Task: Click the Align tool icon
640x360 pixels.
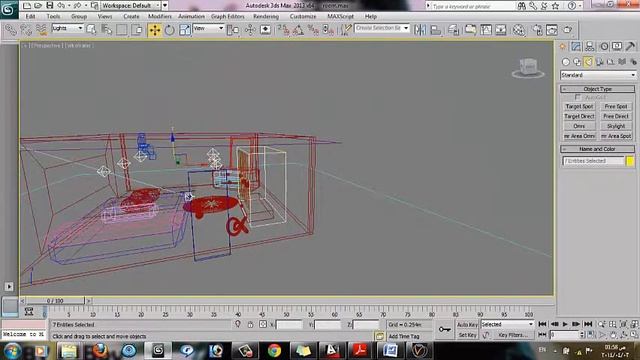Action: (435, 30)
